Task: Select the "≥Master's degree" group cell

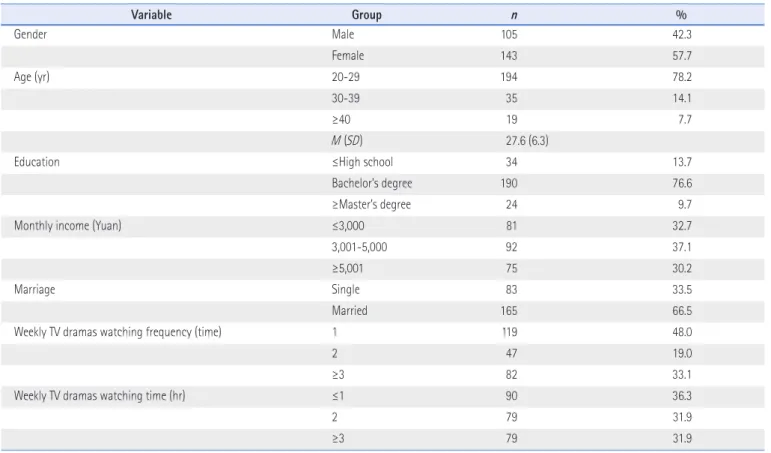Action: point(371,205)
